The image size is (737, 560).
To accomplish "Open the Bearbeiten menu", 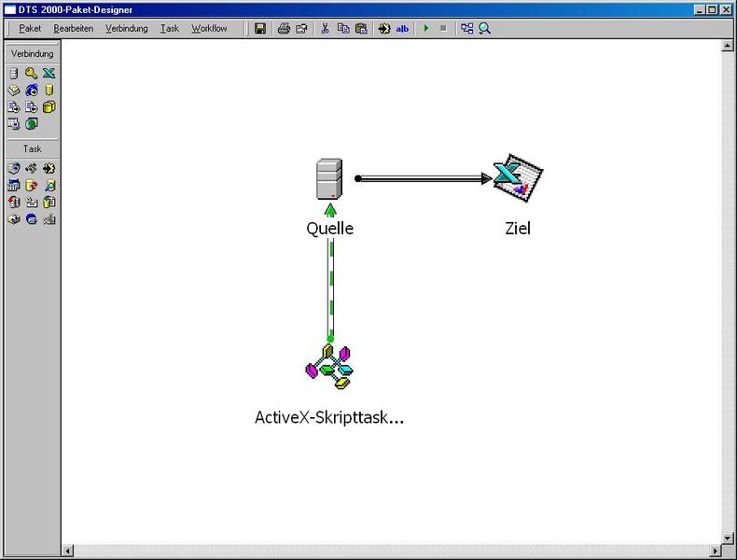I will coord(74,29).
